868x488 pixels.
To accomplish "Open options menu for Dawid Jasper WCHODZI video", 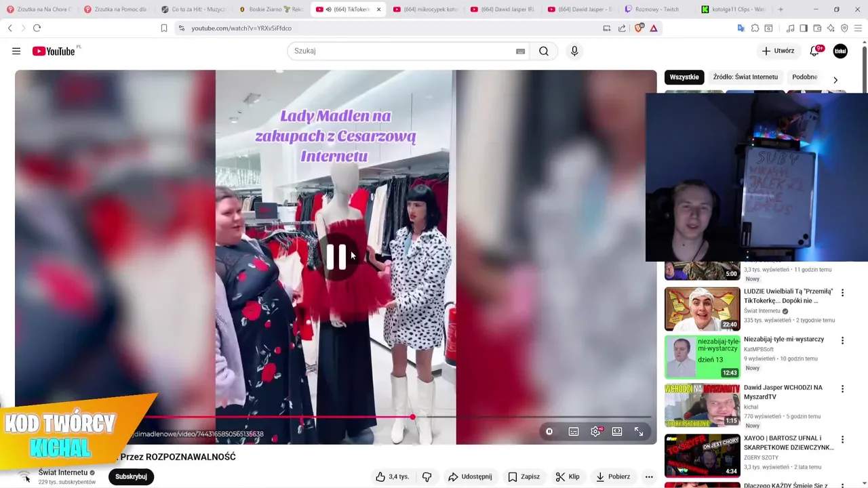I will [x=842, y=389].
